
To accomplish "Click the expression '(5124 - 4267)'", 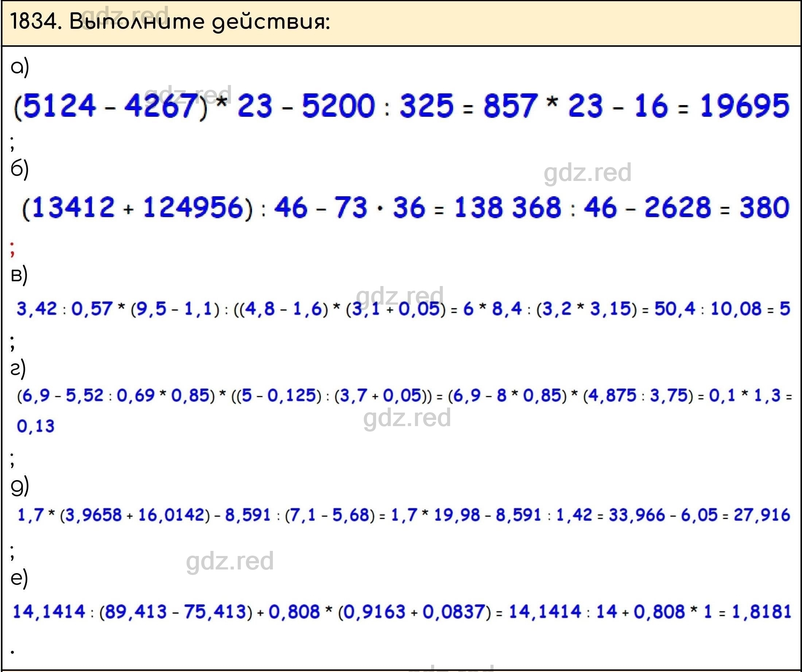I will (x=111, y=106).
